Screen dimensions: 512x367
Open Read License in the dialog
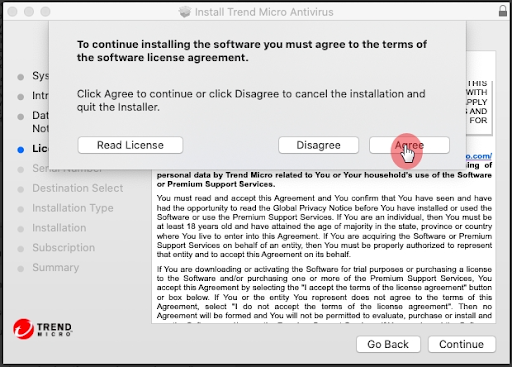130,145
